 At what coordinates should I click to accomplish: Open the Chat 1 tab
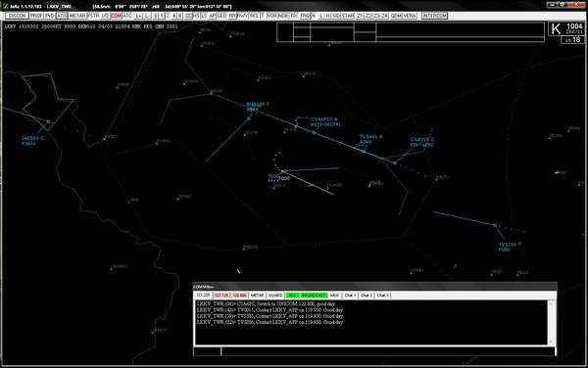pos(350,296)
